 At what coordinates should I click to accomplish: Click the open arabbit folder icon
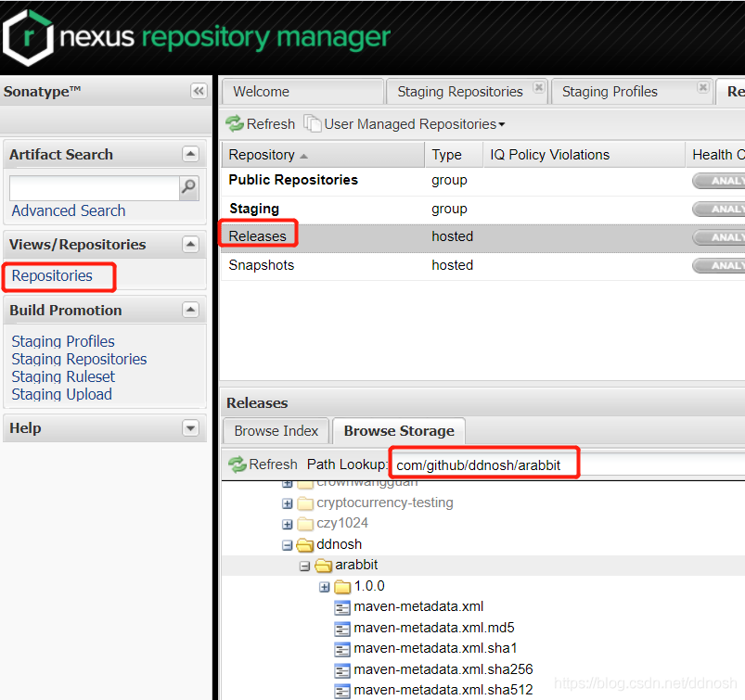[324, 566]
